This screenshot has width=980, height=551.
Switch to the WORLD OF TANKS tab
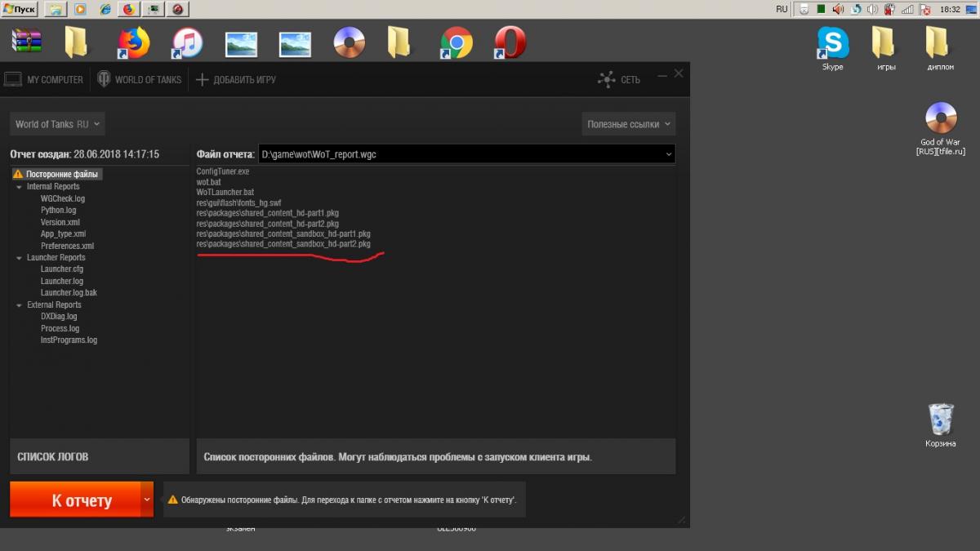(139, 80)
